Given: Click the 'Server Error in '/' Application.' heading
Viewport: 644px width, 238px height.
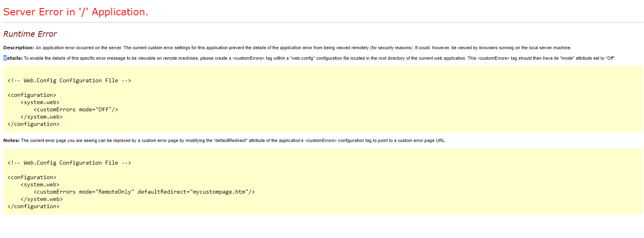Looking at the screenshot, I should [76, 12].
